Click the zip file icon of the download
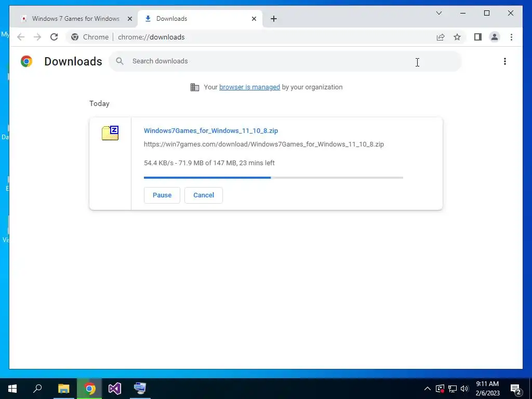 (x=110, y=133)
